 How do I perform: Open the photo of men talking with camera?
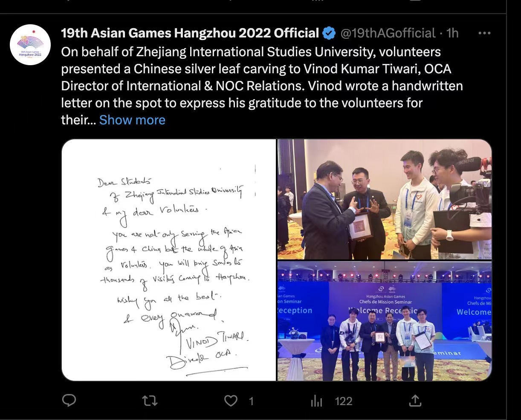click(x=384, y=199)
